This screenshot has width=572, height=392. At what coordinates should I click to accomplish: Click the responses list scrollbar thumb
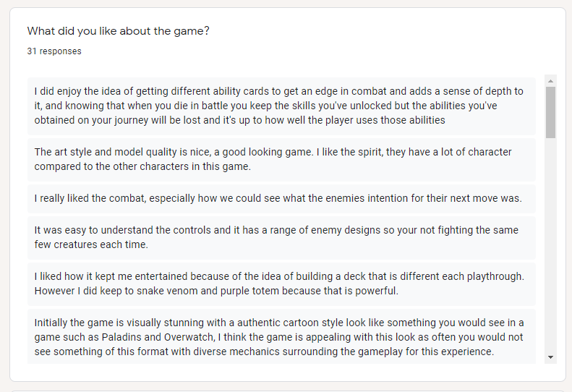(x=550, y=112)
